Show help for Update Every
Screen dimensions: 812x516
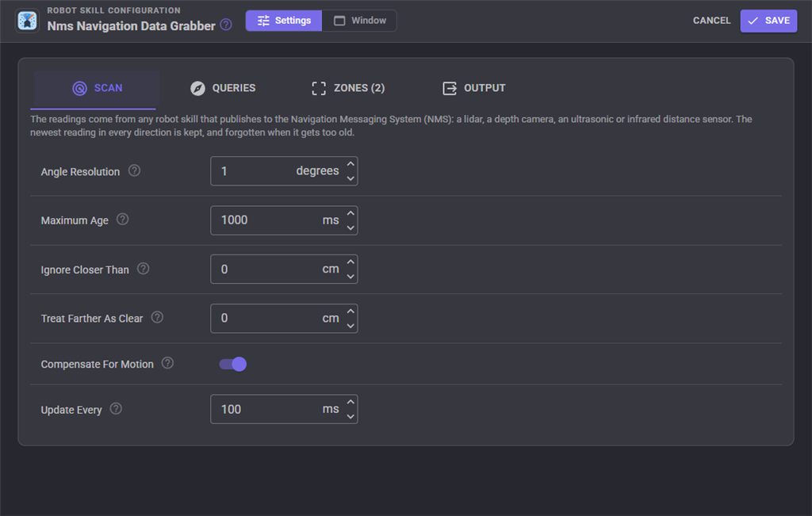[x=116, y=409]
